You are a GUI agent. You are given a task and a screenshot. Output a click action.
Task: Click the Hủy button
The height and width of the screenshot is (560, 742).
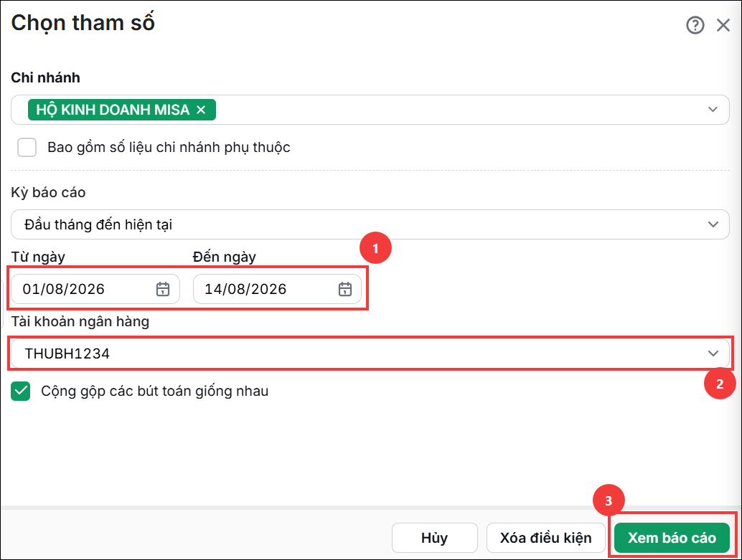(x=434, y=538)
